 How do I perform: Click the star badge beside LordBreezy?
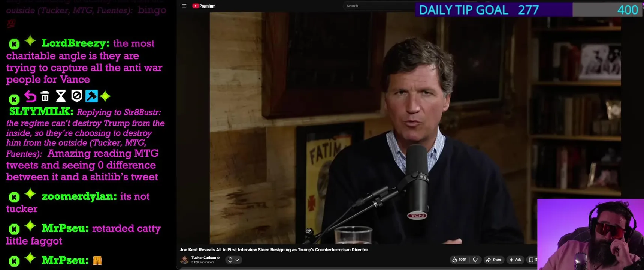pos(30,41)
